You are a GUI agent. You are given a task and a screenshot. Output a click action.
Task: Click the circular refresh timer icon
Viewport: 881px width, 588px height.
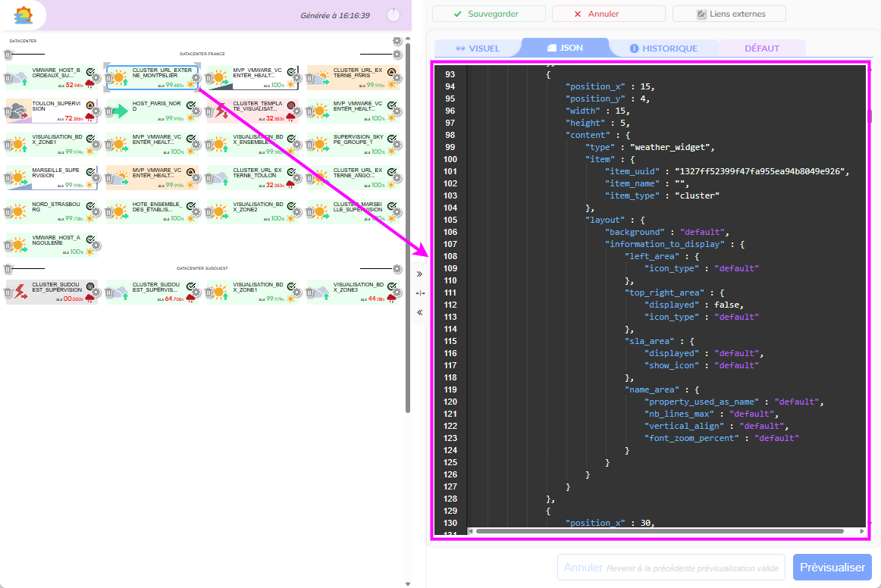[393, 15]
